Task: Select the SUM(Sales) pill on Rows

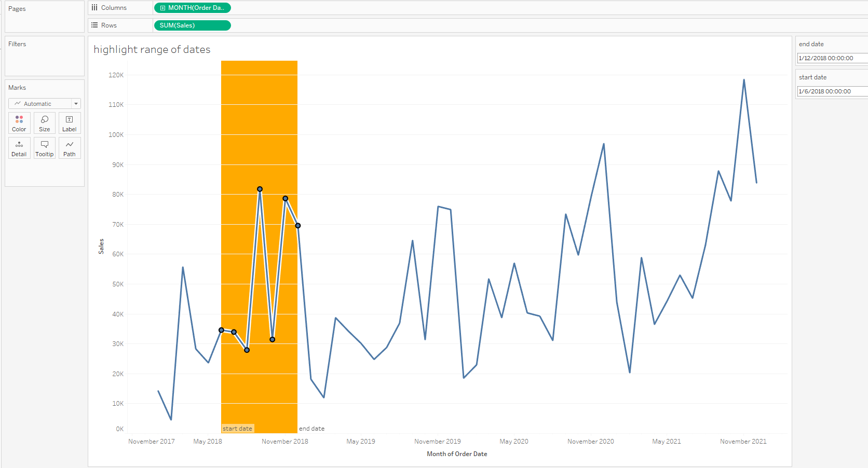Action: click(192, 25)
